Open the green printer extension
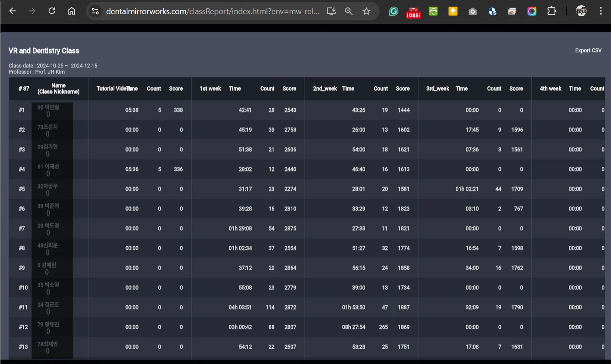This screenshot has width=611, height=364. click(x=433, y=11)
